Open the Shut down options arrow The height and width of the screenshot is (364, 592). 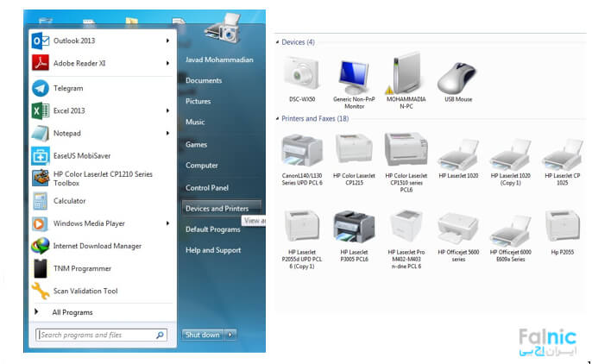point(230,335)
